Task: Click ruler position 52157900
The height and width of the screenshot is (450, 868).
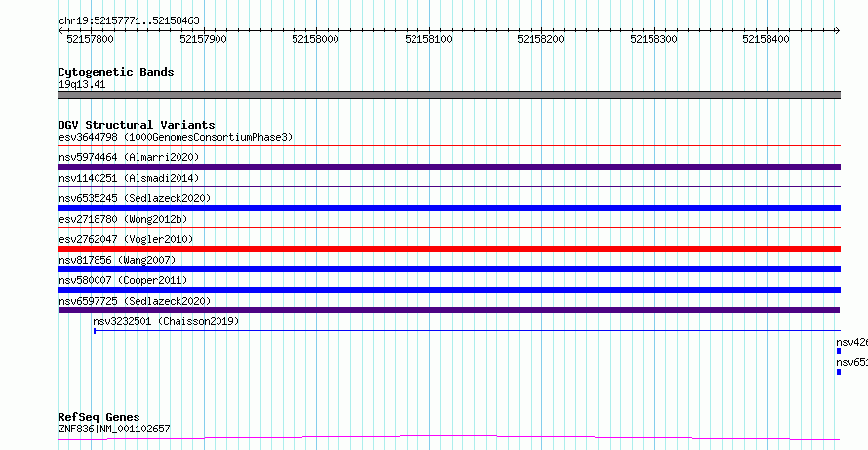Action: pyautogui.click(x=204, y=39)
